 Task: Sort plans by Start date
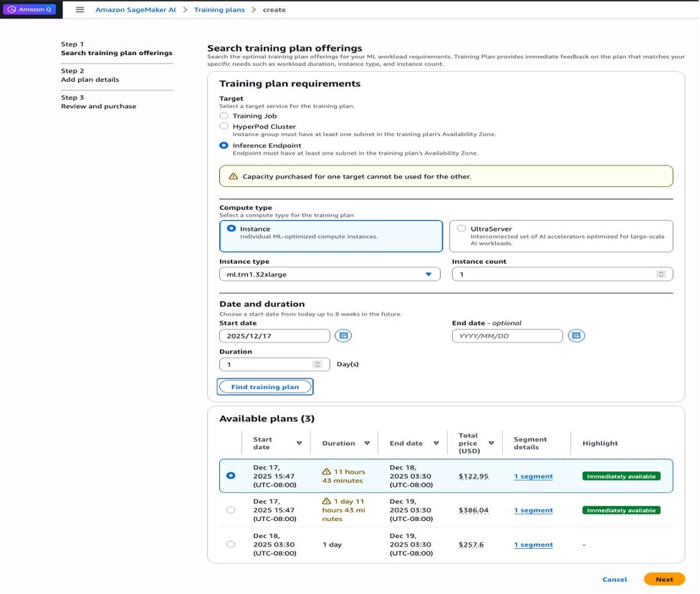click(x=299, y=443)
